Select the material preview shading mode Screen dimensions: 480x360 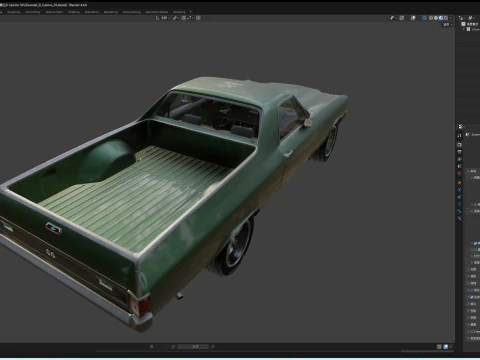[x=441, y=18]
